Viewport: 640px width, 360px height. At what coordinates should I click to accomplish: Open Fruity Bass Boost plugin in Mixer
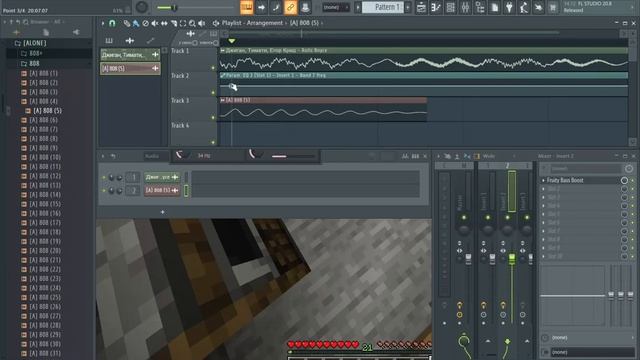coord(565,180)
